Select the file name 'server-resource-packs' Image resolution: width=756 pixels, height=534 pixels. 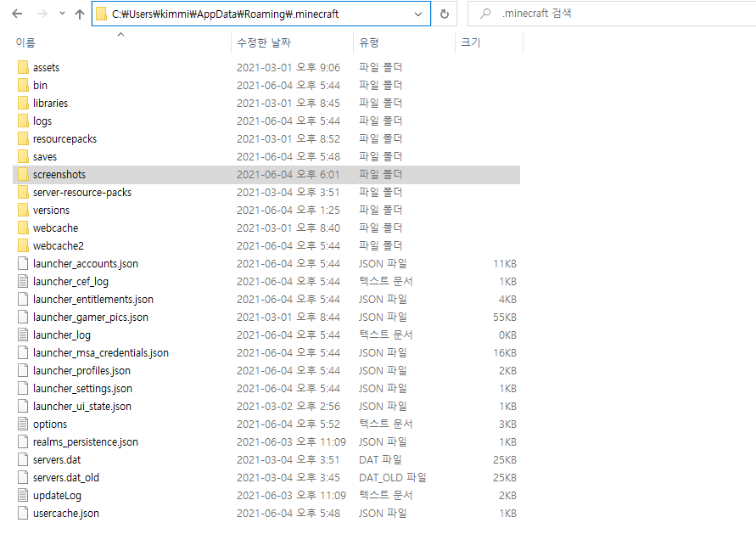pos(82,193)
